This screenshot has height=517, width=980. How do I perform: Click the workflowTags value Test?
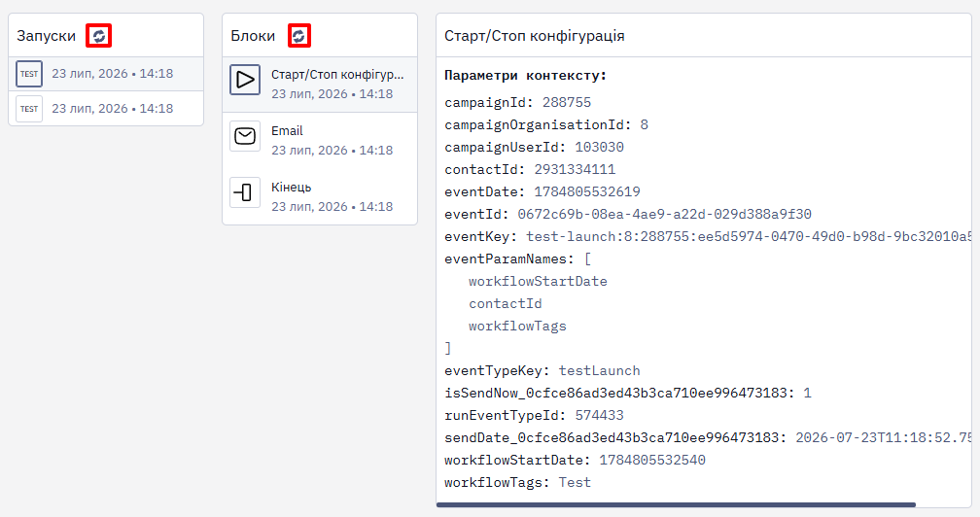tap(575, 483)
